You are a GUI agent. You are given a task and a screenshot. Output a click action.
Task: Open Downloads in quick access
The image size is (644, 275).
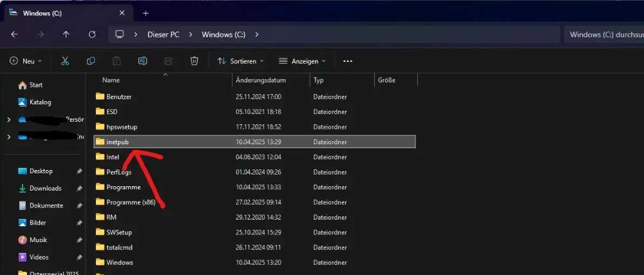point(40,188)
